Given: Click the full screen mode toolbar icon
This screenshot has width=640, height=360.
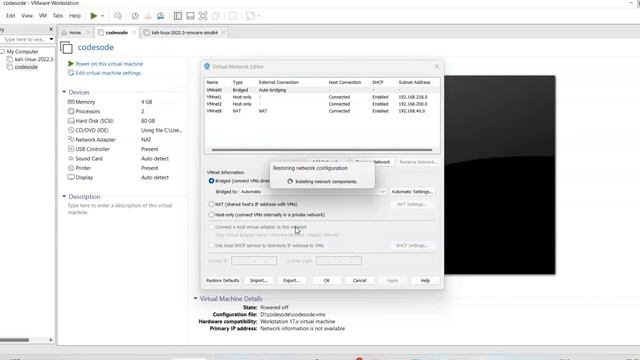Looking at the screenshot, I should pyautogui.click(x=203, y=16).
